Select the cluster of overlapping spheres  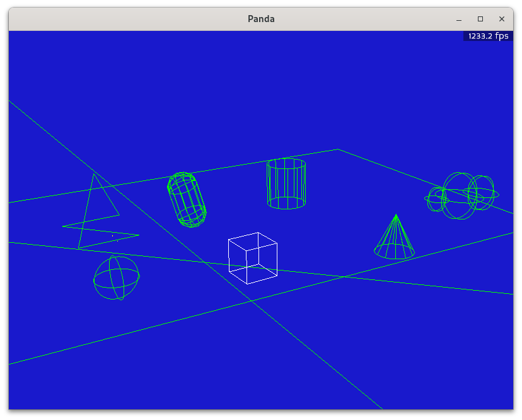[461, 196]
